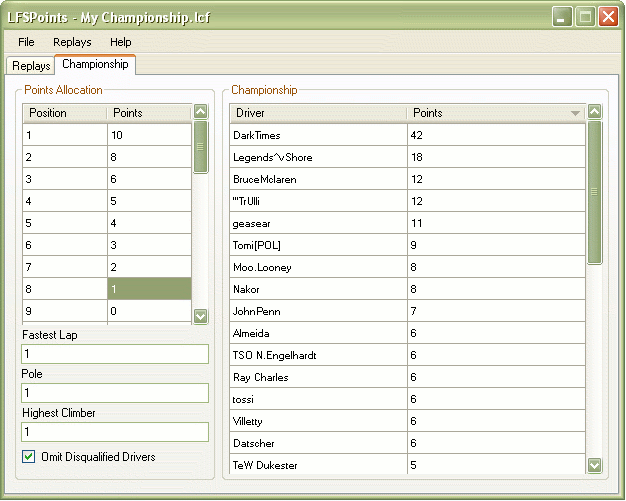Switch to the Replays tab
626x501 pixels.
pyautogui.click(x=31, y=65)
